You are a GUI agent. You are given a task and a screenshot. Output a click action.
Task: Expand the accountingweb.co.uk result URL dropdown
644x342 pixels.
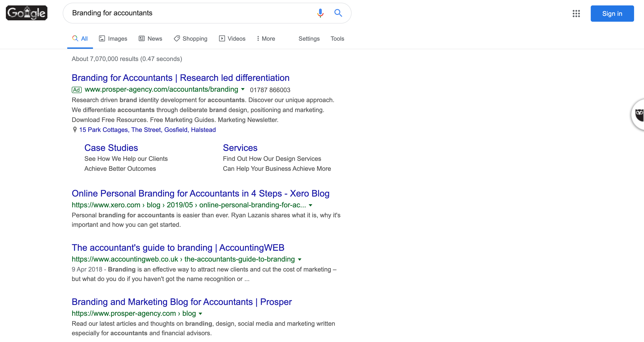299,260
